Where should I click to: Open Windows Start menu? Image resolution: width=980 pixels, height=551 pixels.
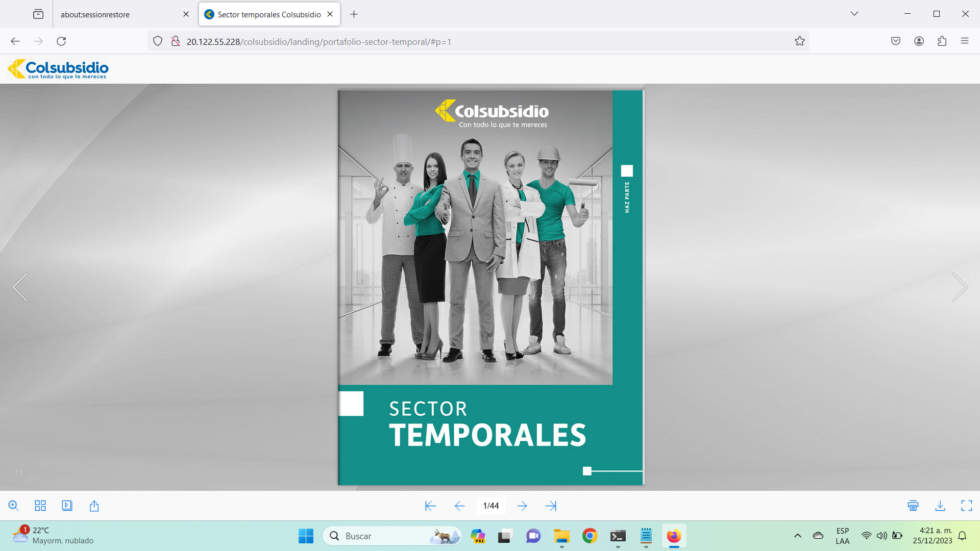(306, 536)
